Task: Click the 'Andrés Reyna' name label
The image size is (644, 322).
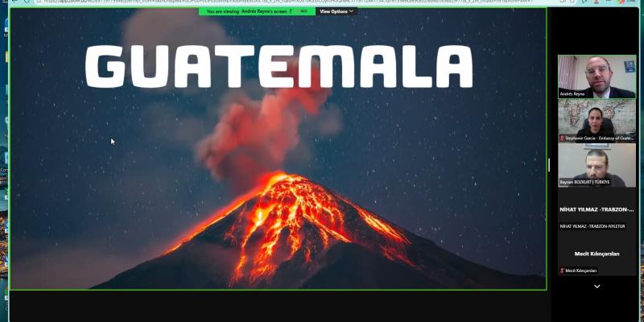Action: (x=572, y=94)
